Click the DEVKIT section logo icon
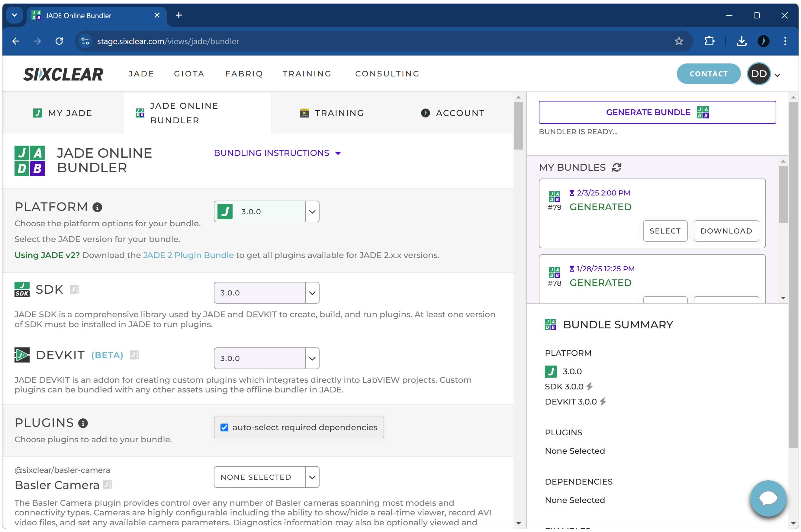The image size is (801, 532). tap(22, 355)
